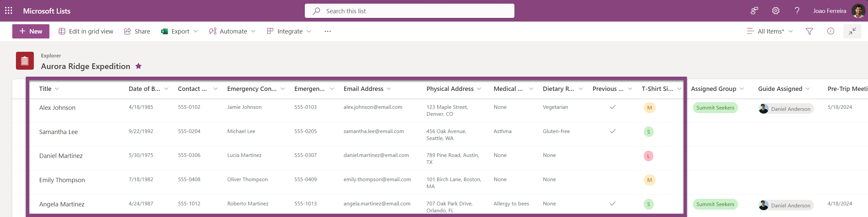Toggle Previous checkmark for Alex Johnson
868x217 pixels.
613,107
